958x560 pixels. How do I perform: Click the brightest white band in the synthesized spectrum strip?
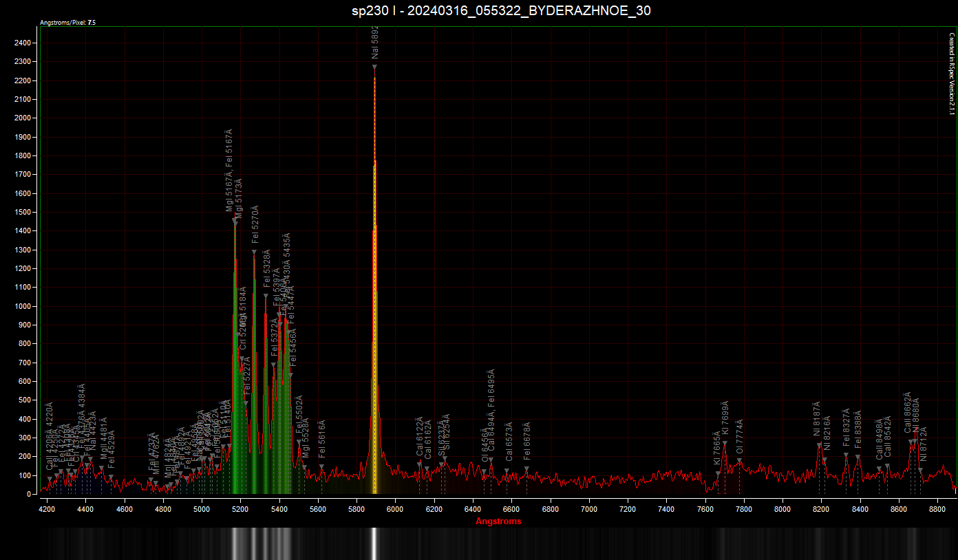pos(374,543)
